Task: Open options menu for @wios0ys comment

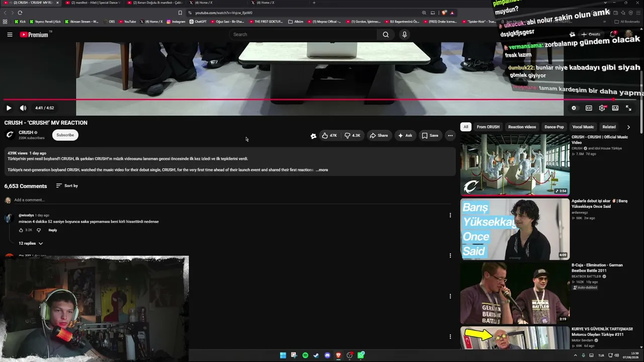Action: [450, 215]
